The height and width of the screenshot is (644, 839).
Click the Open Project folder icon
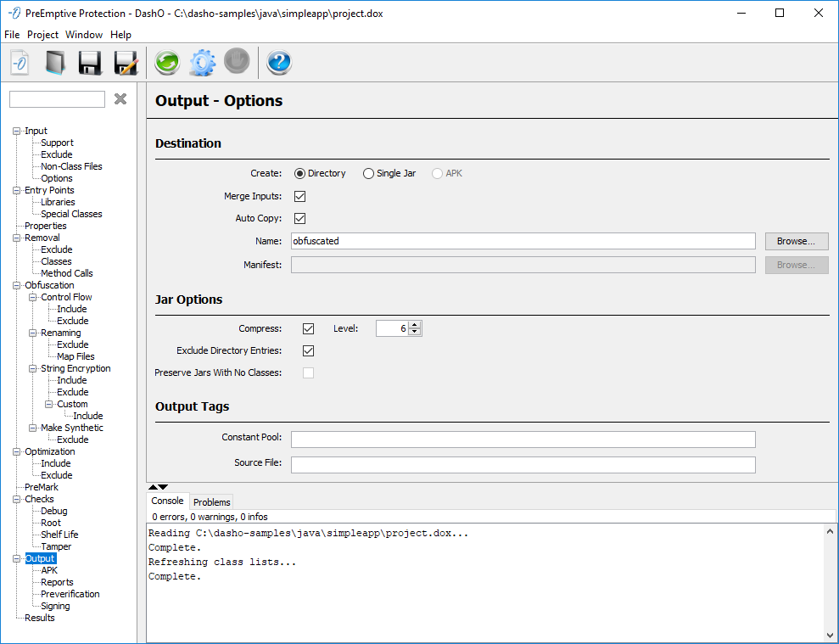coord(54,63)
